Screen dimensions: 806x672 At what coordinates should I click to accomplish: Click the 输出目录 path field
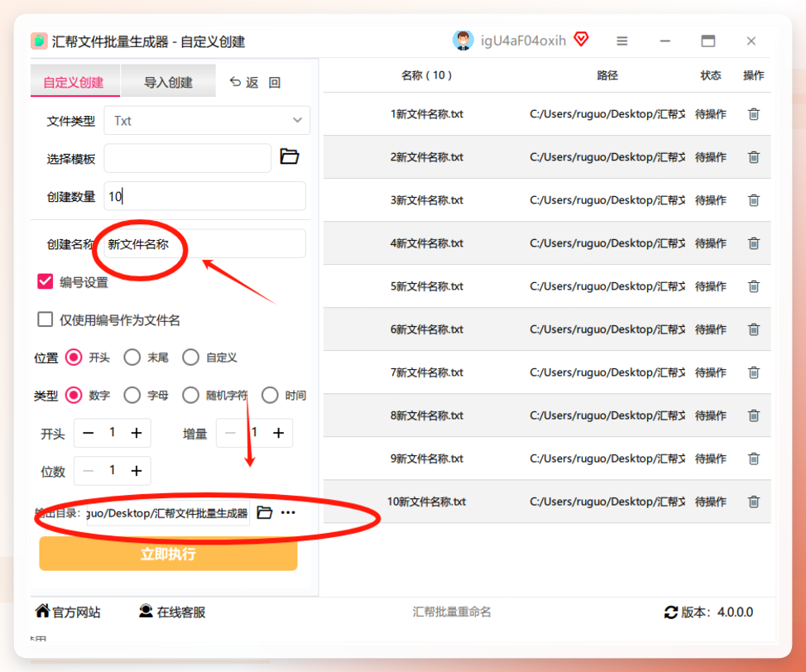[168, 512]
